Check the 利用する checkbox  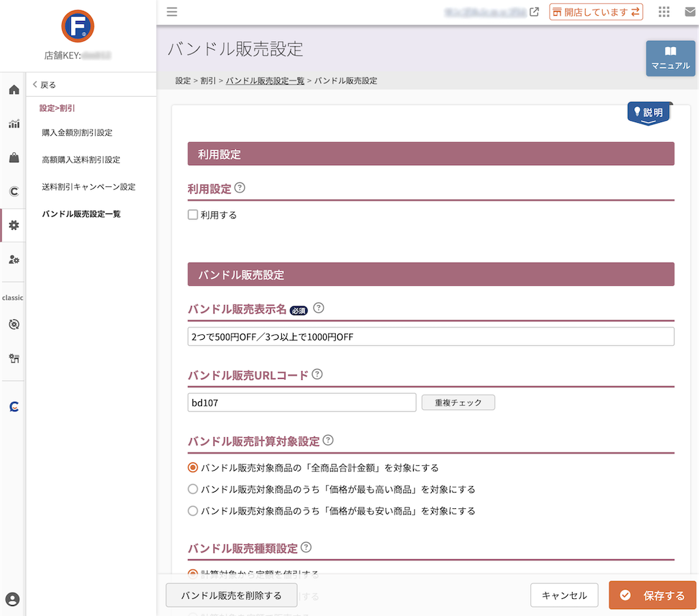(192, 215)
